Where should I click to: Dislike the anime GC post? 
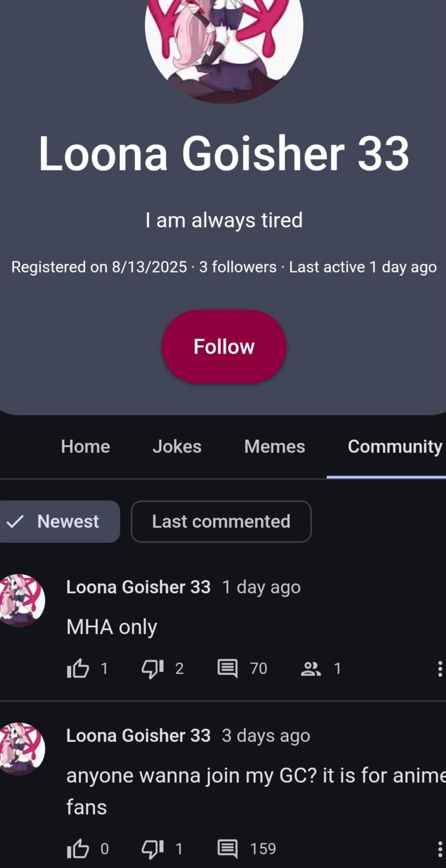click(152, 848)
